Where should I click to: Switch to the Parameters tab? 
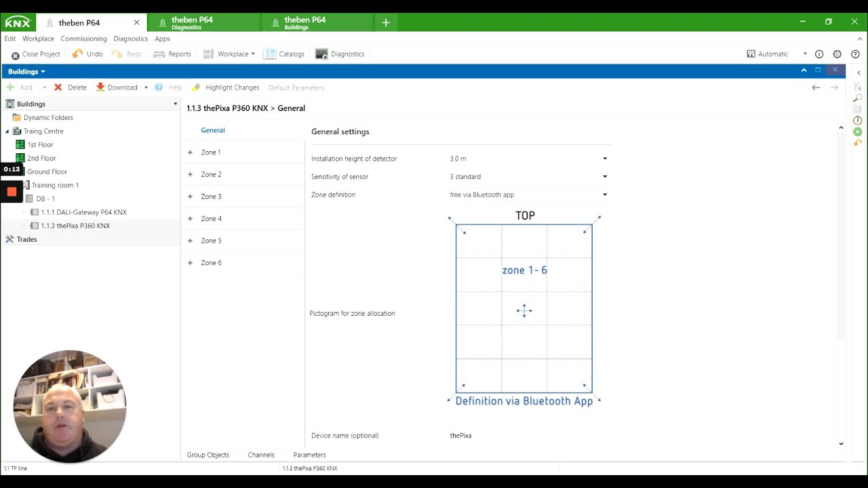pyautogui.click(x=309, y=455)
